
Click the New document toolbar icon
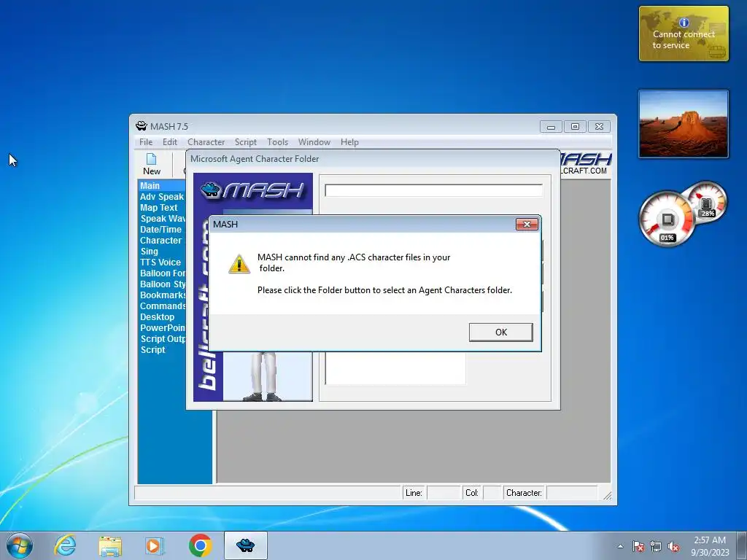pos(152,164)
